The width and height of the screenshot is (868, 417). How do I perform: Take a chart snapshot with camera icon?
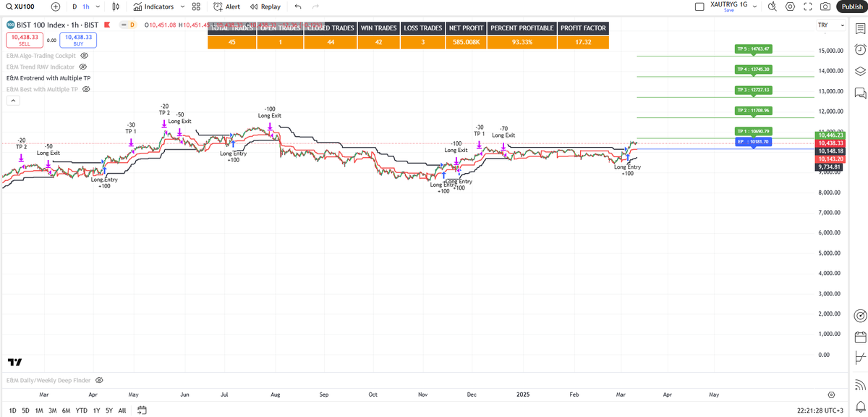coord(825,7)
